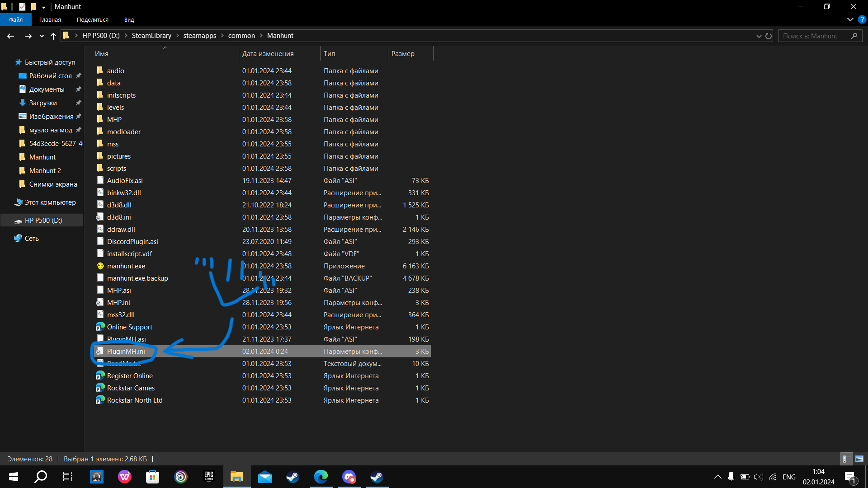868x488 pixels.
Task: Open the Help question mark icon
Action: (862, 19)
